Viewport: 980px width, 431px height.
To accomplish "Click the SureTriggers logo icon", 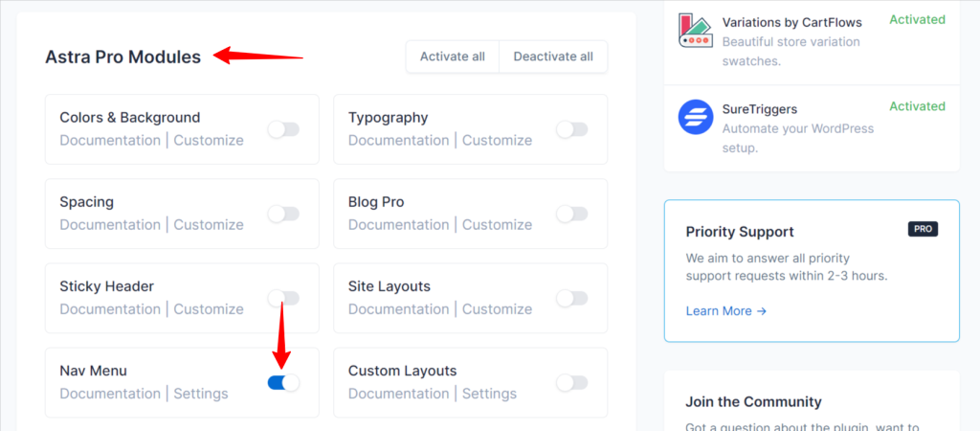I will [x=696, y=117].
